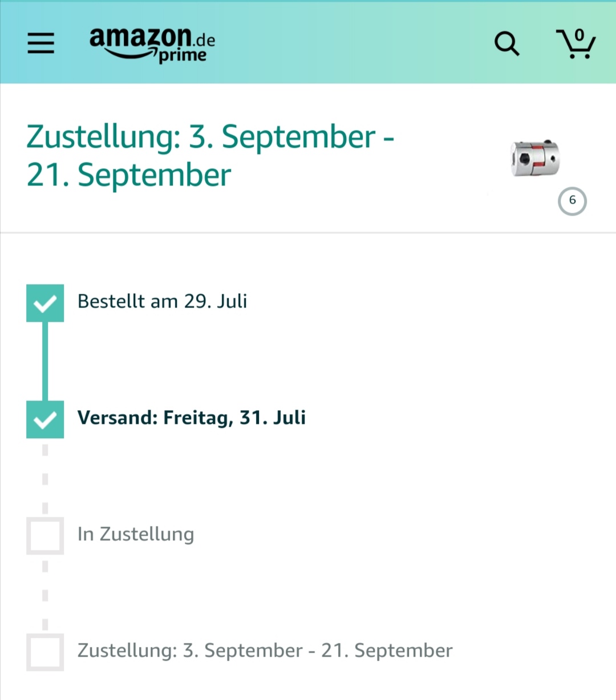Open the shopping cart icon
This screenshot has width=616, height=700.
(x=576, y=44)
